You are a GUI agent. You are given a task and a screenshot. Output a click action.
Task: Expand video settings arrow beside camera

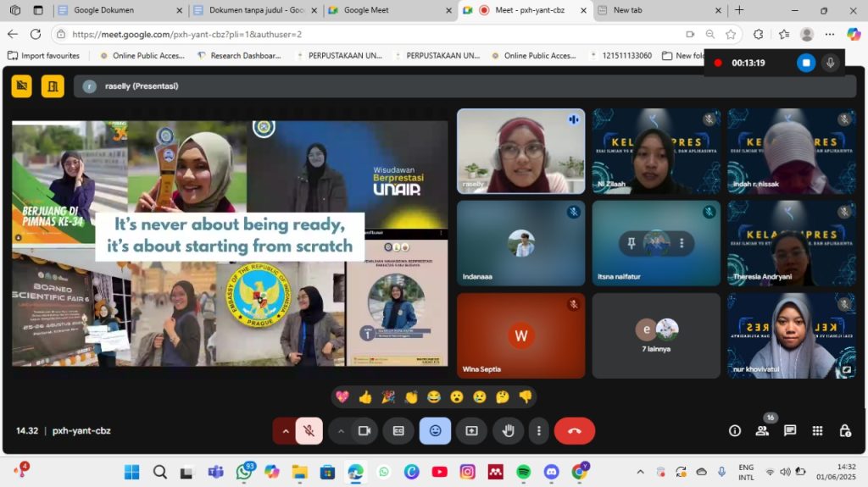coord(341,431)
